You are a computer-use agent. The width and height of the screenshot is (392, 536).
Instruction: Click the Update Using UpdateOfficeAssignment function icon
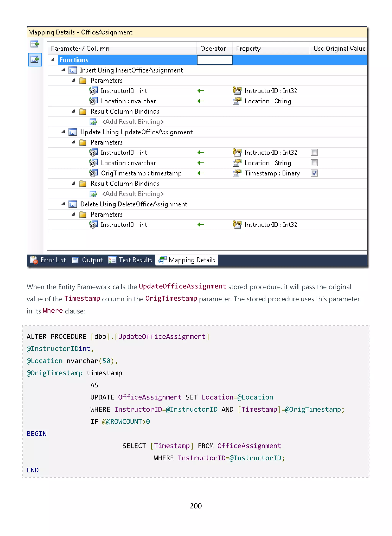[x=73, y=132]
